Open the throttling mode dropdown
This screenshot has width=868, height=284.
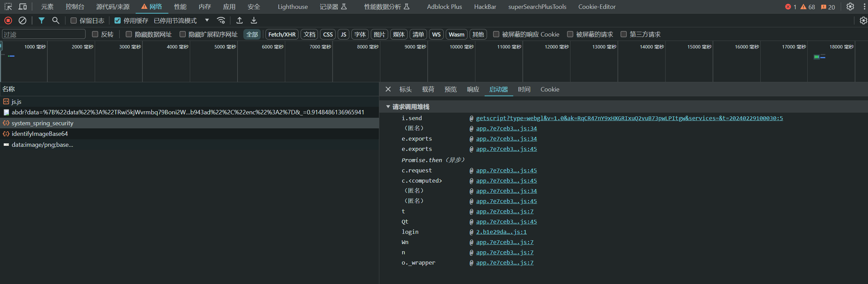[x=181, y=20]
